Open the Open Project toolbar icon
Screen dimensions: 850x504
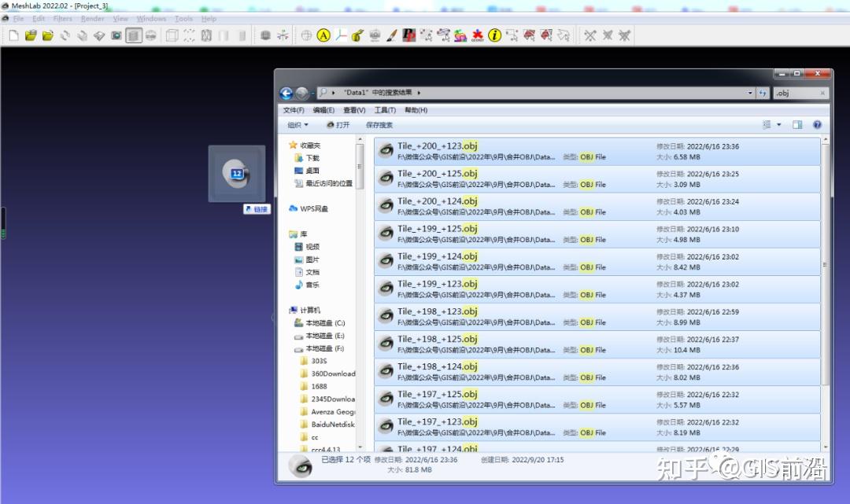coord(30,35)
